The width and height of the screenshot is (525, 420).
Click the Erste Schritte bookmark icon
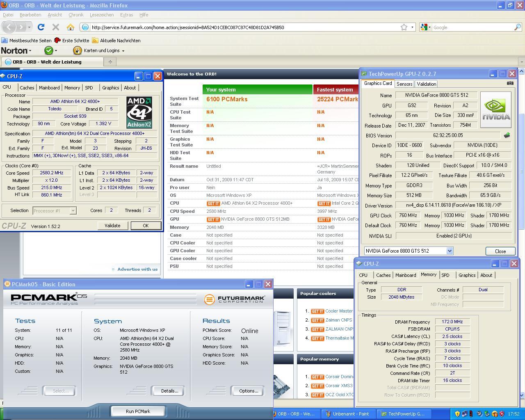(x=57, y=40)
